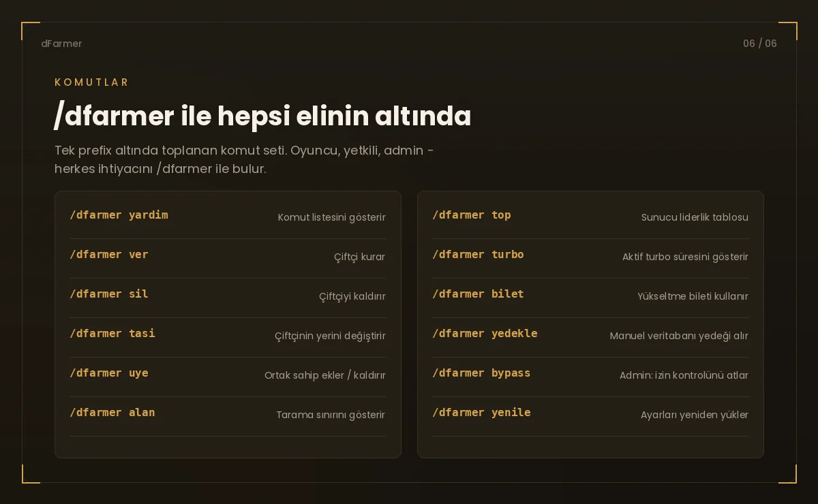Screen dimensions: 818x504
Task: Click 'Manuel veritabanı yedeği alır' description
Action: tap(679, 336)
